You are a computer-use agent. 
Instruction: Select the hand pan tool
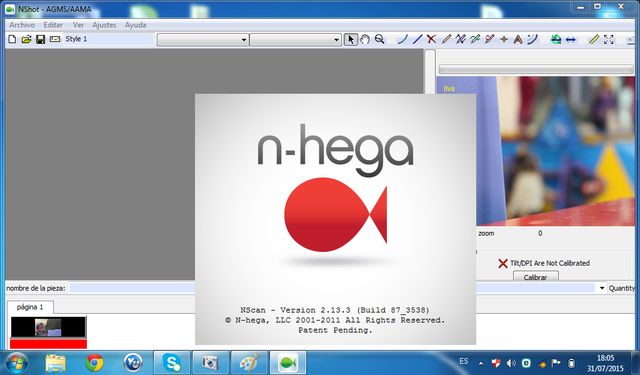point(365,39)
